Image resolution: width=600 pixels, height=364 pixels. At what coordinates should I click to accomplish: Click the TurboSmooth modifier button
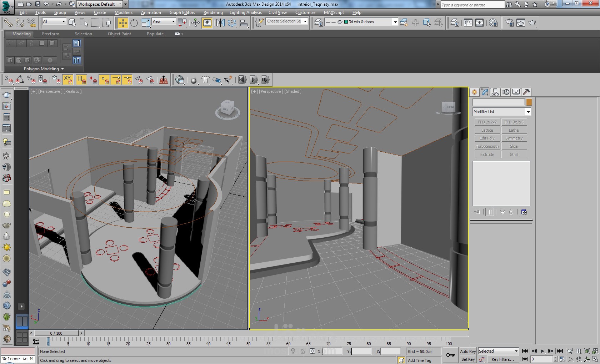pyautogui.click(x=487, y=146)
